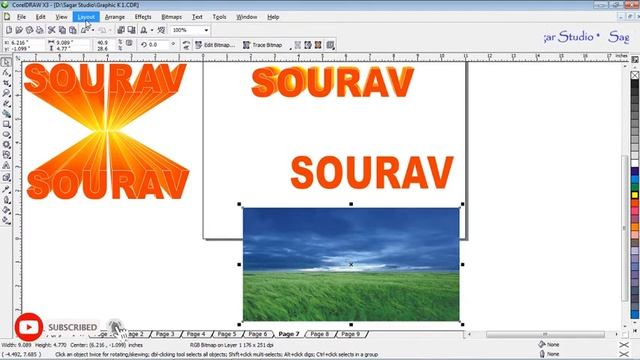Click the rotation angle input field
This screenshot has width=640, height=360.
158,44
